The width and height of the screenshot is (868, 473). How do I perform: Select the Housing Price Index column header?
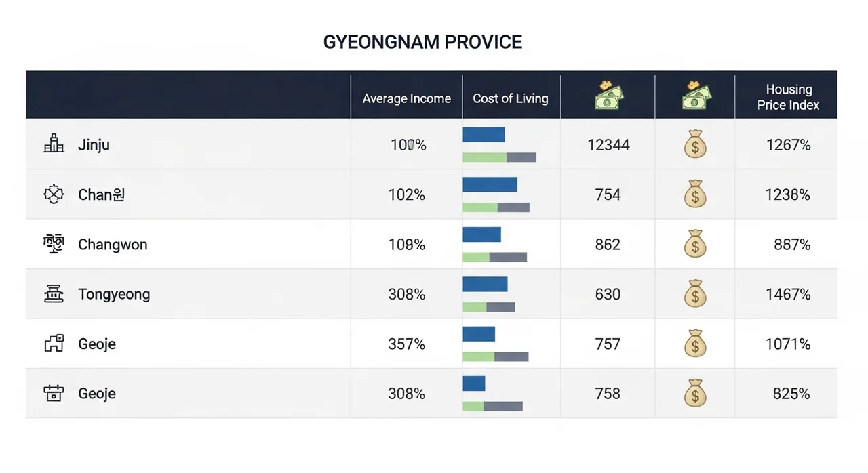tap(788, 98)
